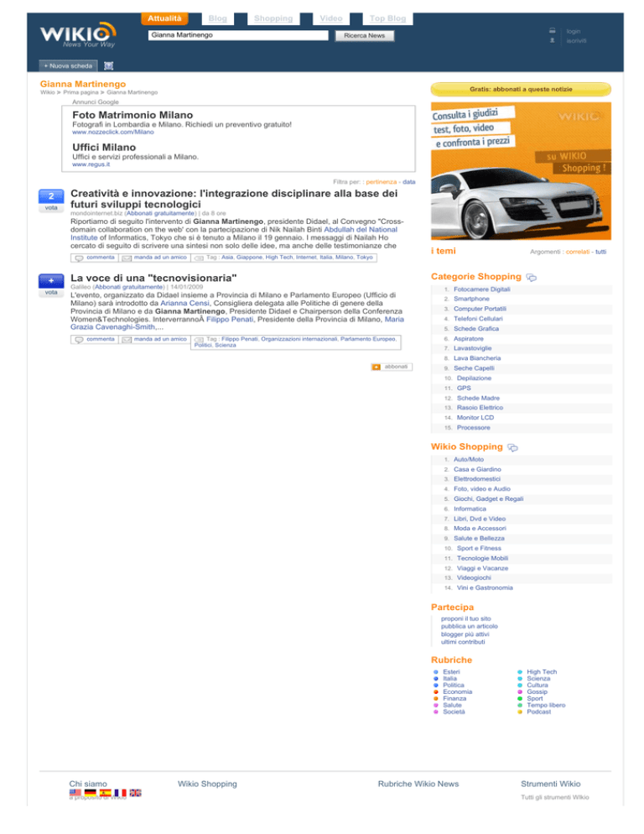
Task: Click the Wikio logo in header
Action: (78, 35)
